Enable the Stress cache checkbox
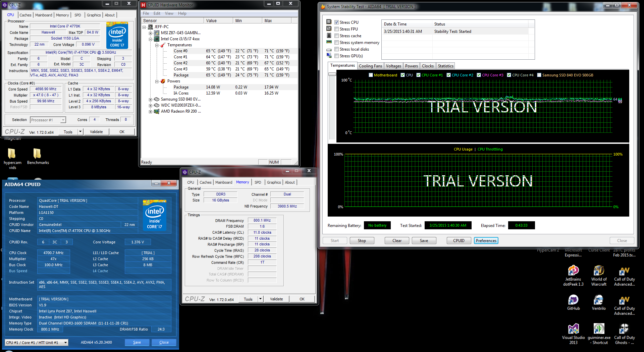Image resolution: width=644 pixels, height=352 pixels. [336, 36]
